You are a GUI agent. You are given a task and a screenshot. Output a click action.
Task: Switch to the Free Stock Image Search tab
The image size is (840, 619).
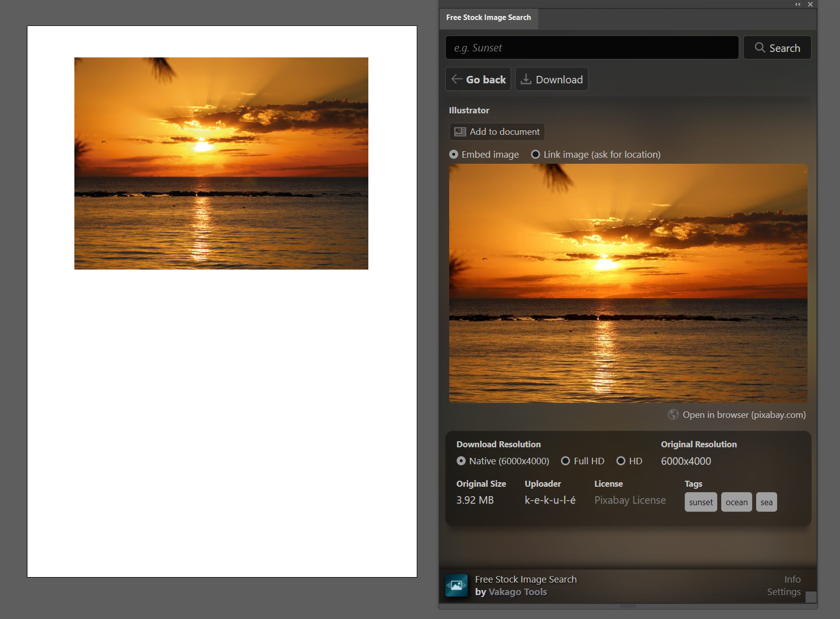pyautogui.click(x=489, y=17)
